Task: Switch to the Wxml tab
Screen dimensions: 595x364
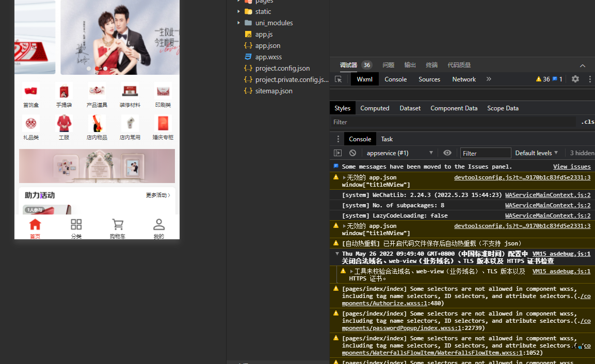Action: [x=365, y=79]
